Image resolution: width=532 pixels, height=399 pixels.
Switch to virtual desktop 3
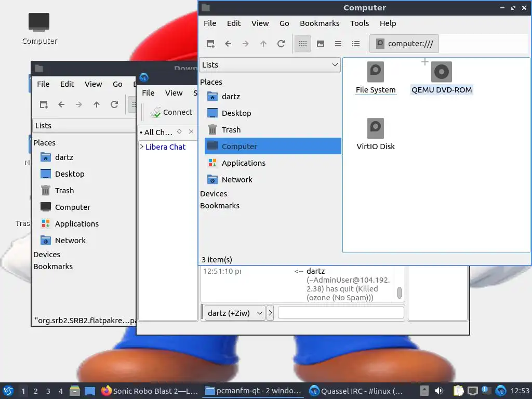pos(48,391)
